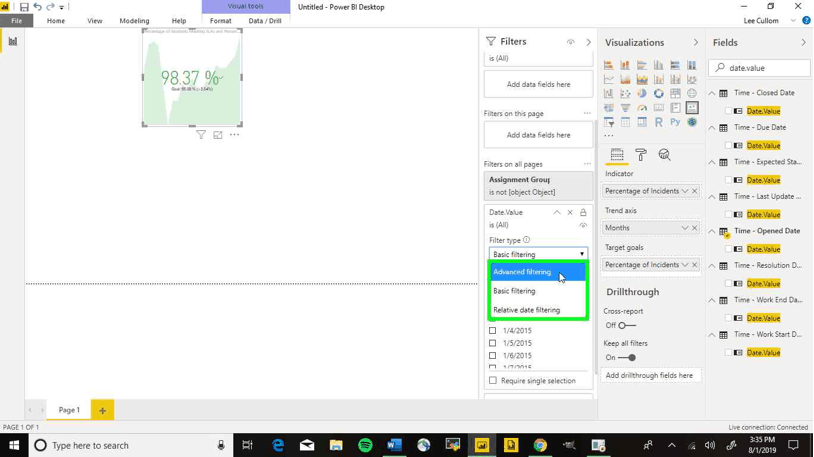Check the 1/5/2015 checkbox
814x457 pixels.
tap(493, 343)
